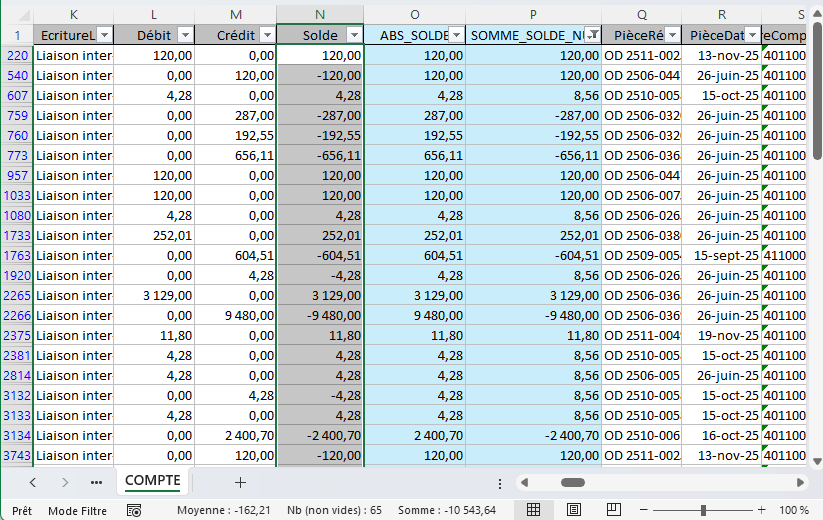Add a new sheet with plus icon

click(x=240, y=482)
